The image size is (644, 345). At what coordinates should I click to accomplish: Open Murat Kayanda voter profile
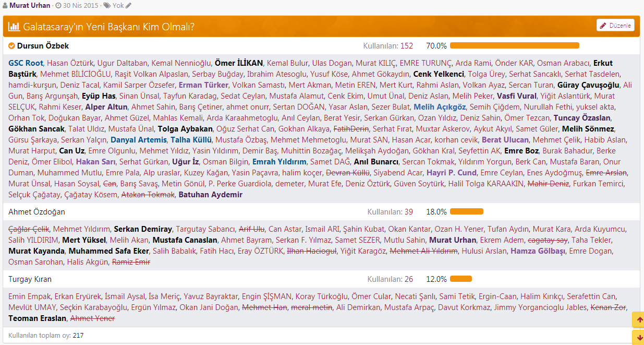37,251
